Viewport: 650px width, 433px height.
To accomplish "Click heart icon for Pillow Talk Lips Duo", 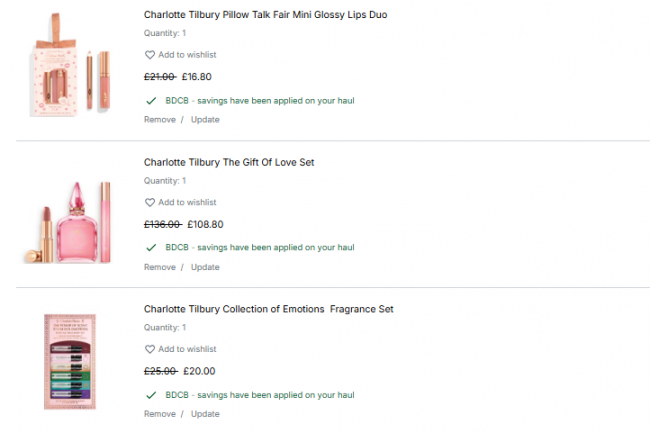I will click(x=150, y=55).
